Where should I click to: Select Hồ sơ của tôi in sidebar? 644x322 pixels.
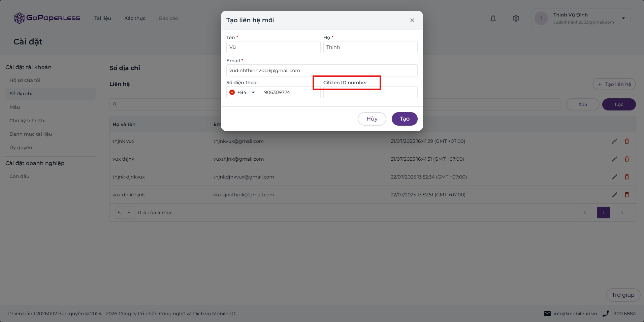click(x=25, y=80)
